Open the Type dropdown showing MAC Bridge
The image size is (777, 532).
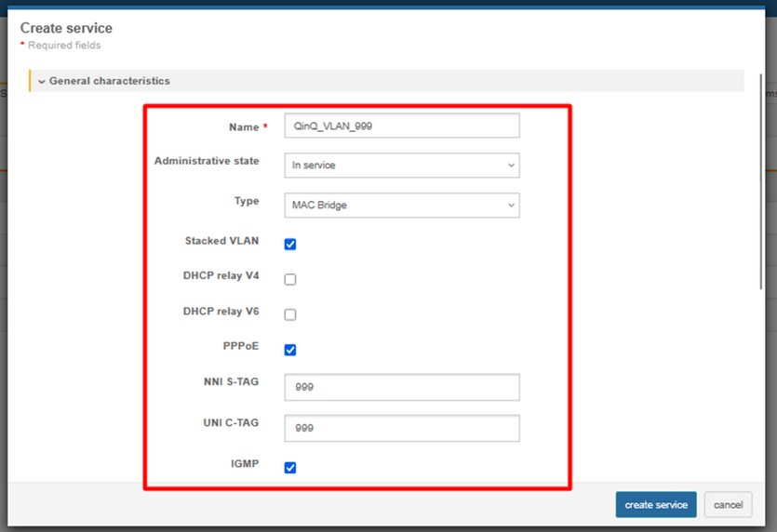coord(401,206)
